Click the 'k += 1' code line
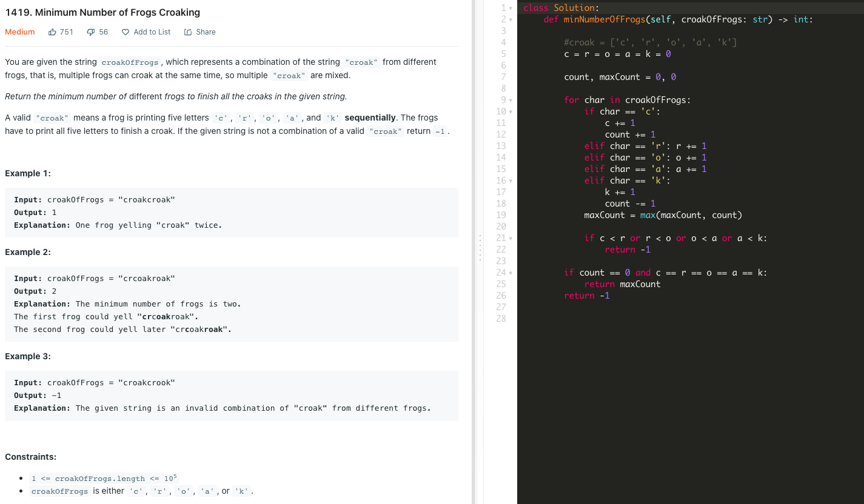Viewport: 864px width, 504px height. pyautogui.click(x=620, y=192)
